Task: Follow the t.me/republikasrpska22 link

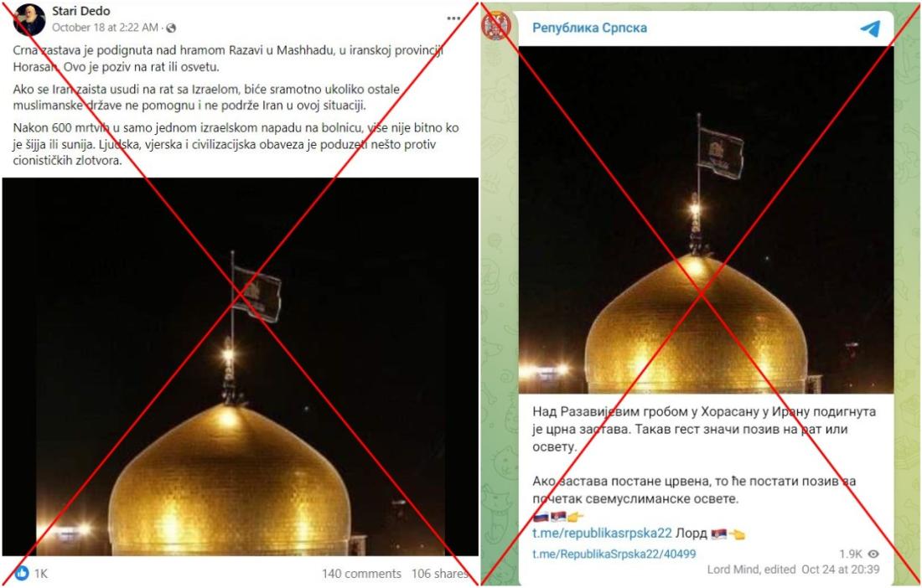Action: [x=602, y=534]
